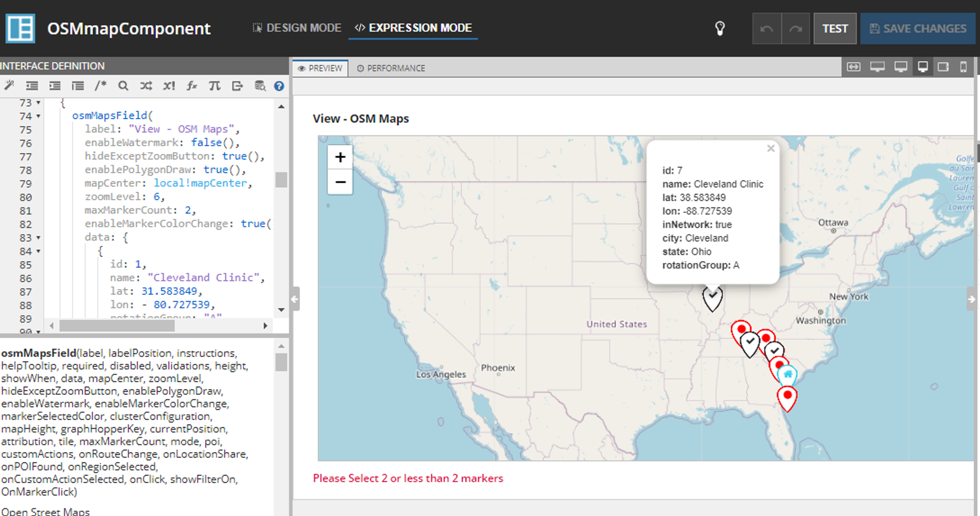Click the fx expression rule icon
The image size is (980, 516).
click(191, 86)
